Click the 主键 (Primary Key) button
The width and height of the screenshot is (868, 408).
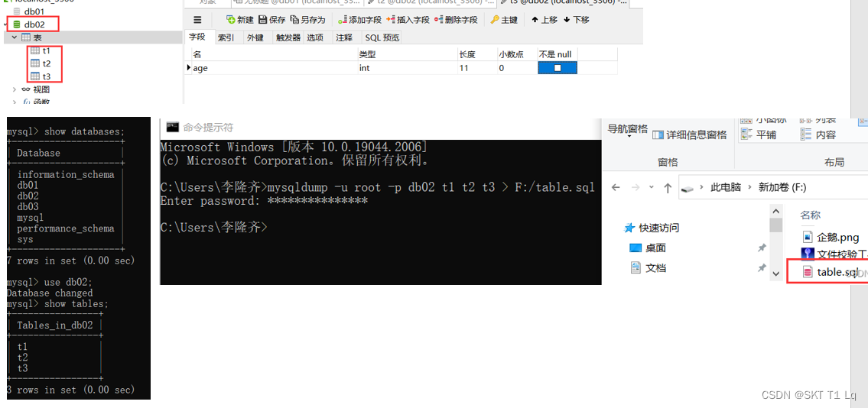(504, 20)
